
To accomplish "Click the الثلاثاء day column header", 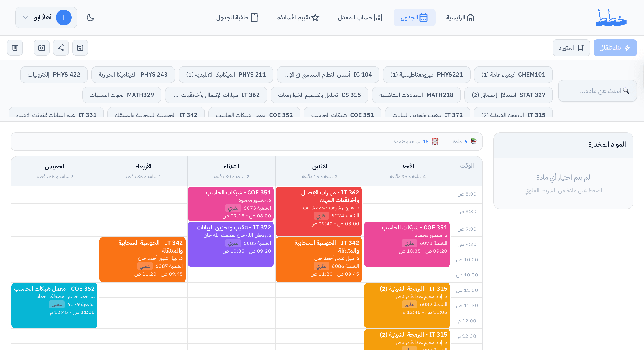I will click(231, 171).
